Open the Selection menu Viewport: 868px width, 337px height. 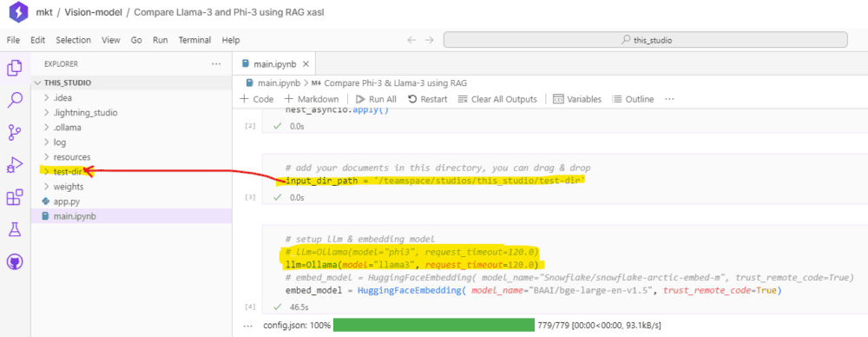coord(73,40)
